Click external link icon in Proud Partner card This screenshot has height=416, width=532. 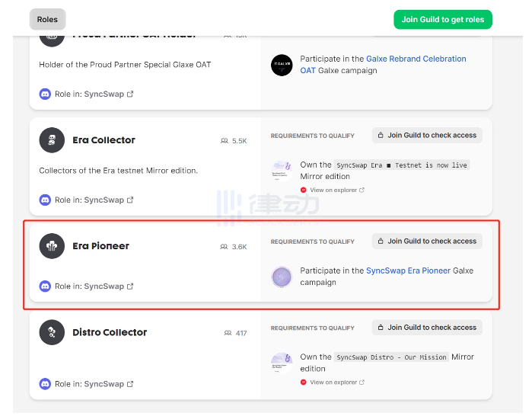pyautogui.click(x=130, y=94)
